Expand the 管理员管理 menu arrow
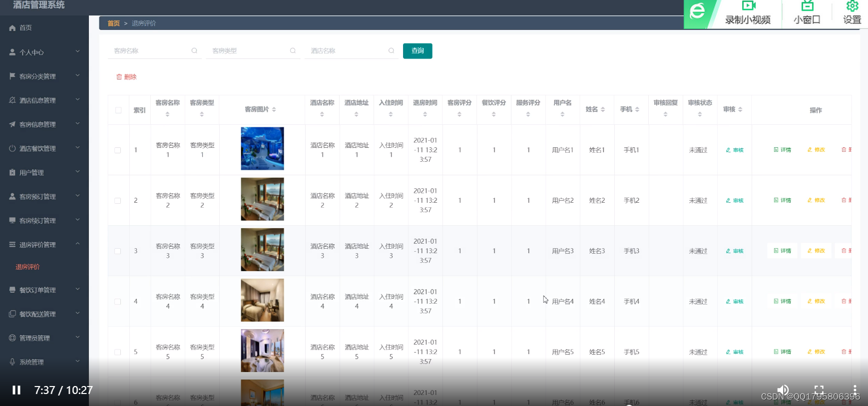 pos(77,337)
